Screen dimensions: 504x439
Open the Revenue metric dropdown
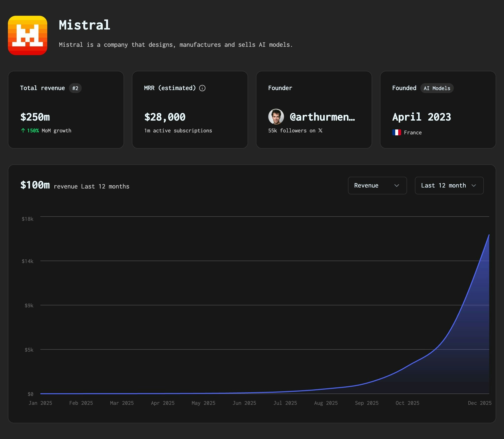[x=377, y=186]
